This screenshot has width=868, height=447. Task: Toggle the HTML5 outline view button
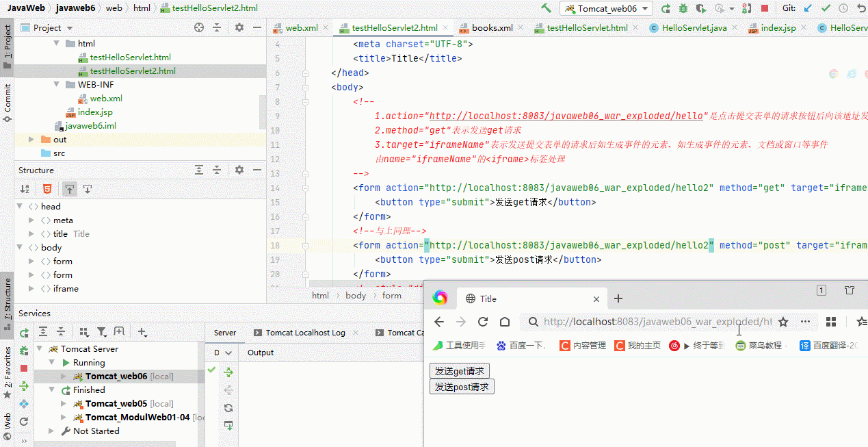point(47,189)
